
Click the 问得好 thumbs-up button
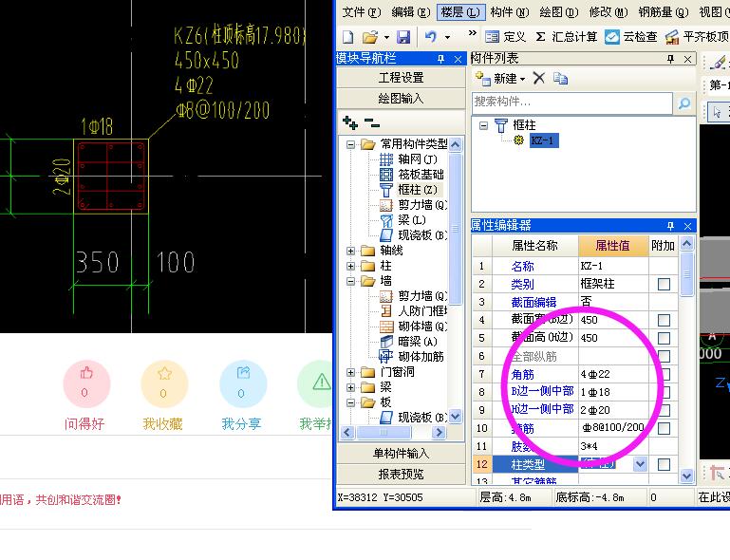(x=86, y=384)
